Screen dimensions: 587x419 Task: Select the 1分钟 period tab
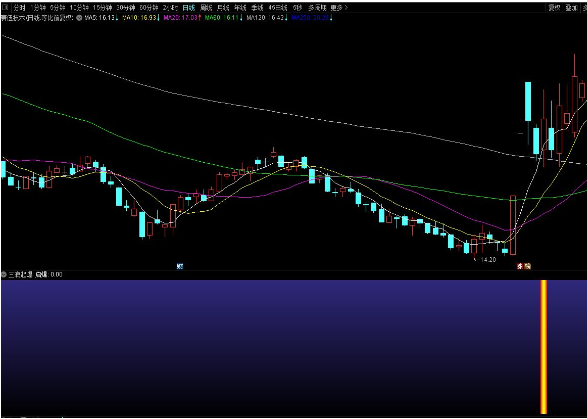[37, 7]
